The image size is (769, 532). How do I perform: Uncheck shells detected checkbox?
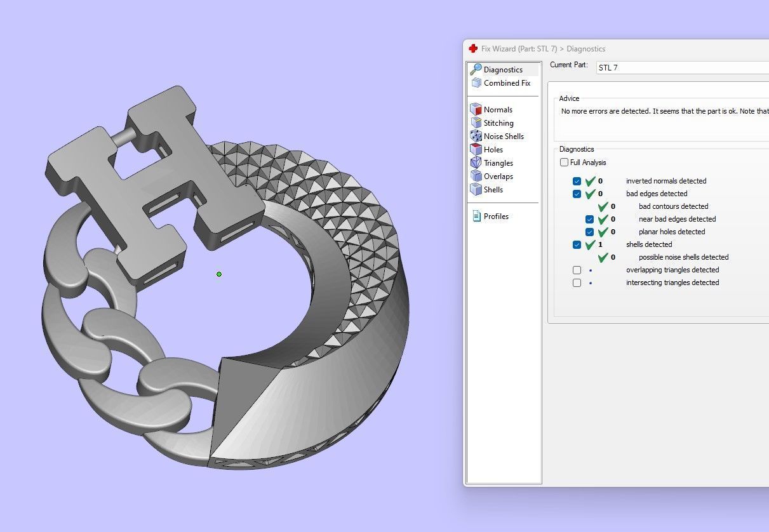pos(577,244)
